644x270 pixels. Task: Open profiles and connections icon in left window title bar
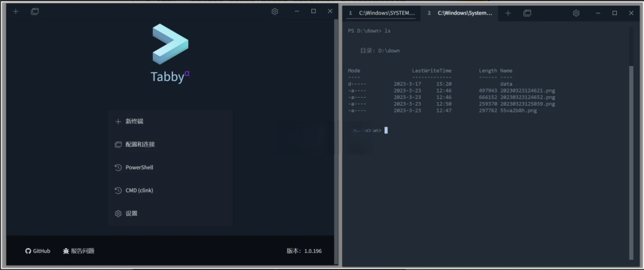[x=35, y=11]
